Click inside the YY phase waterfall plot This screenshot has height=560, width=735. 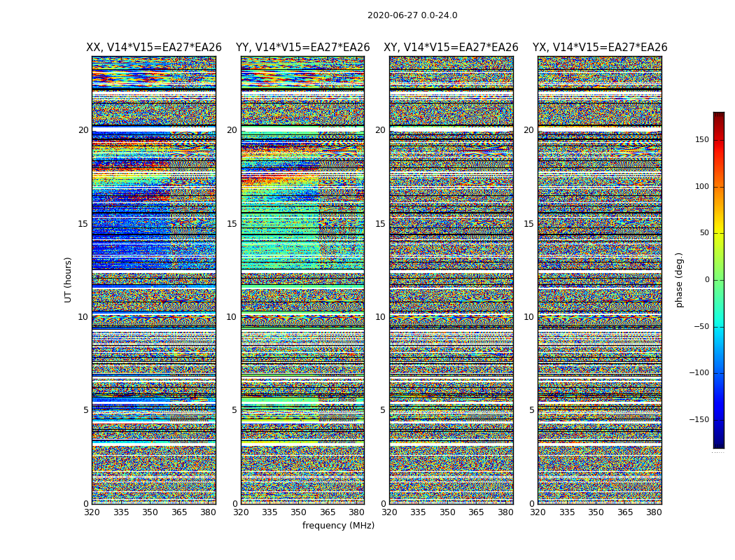point(302,280)
